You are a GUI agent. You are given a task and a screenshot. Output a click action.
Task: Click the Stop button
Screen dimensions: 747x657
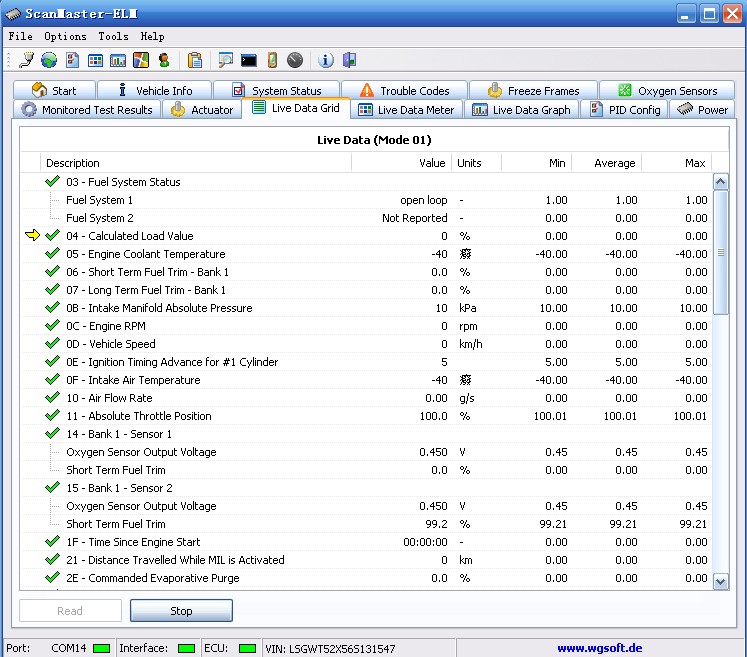pyautogui.click(x=182, y=611)
